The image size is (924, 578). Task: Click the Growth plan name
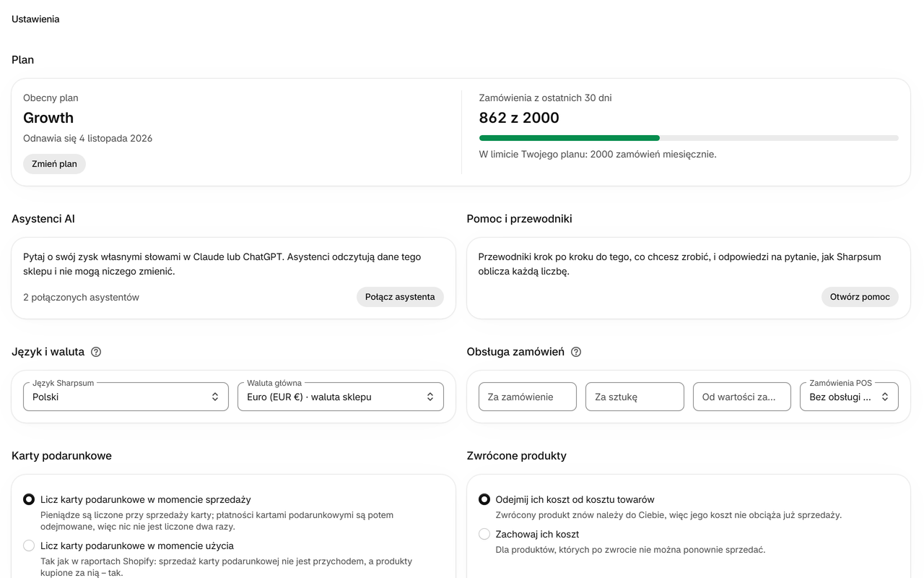(x=48, y=118)
